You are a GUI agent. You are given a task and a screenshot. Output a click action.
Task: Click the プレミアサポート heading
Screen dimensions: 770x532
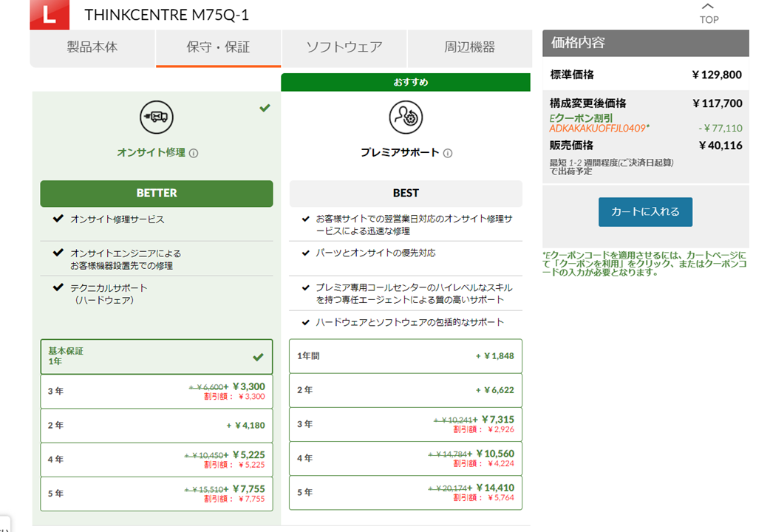click(400, 153)
